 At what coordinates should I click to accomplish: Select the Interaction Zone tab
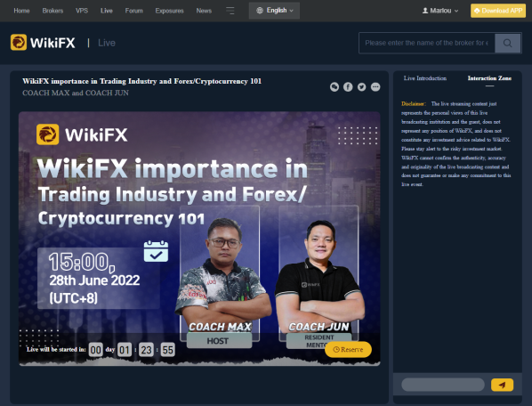pos(489,78)
